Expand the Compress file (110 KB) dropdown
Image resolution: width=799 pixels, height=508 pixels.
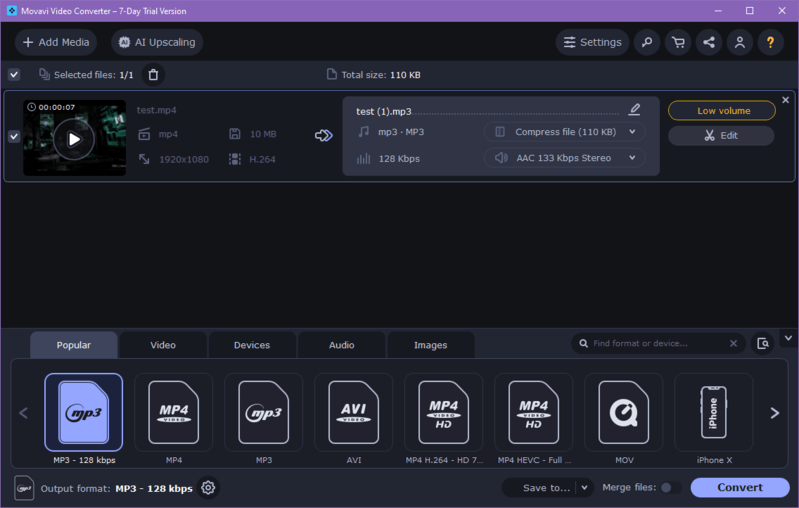(x=565, y=132)
